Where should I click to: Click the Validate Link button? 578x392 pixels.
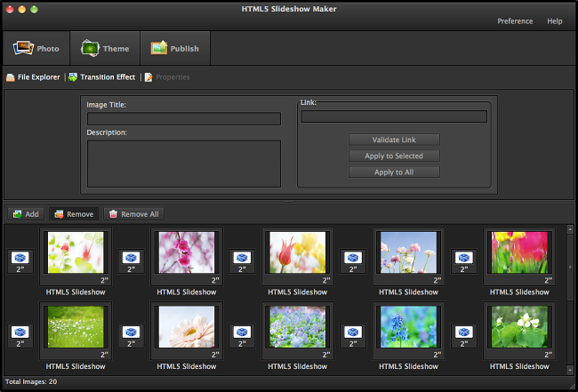coord(394,140)
